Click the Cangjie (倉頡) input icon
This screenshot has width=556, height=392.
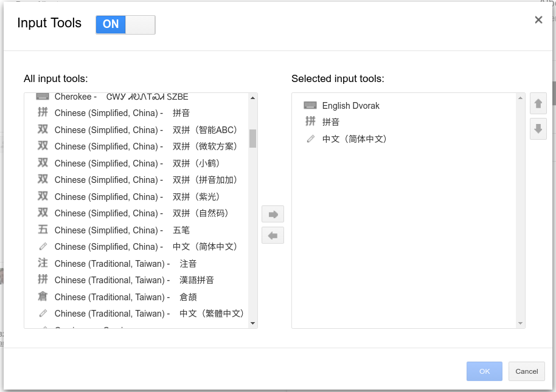(43, 297)
